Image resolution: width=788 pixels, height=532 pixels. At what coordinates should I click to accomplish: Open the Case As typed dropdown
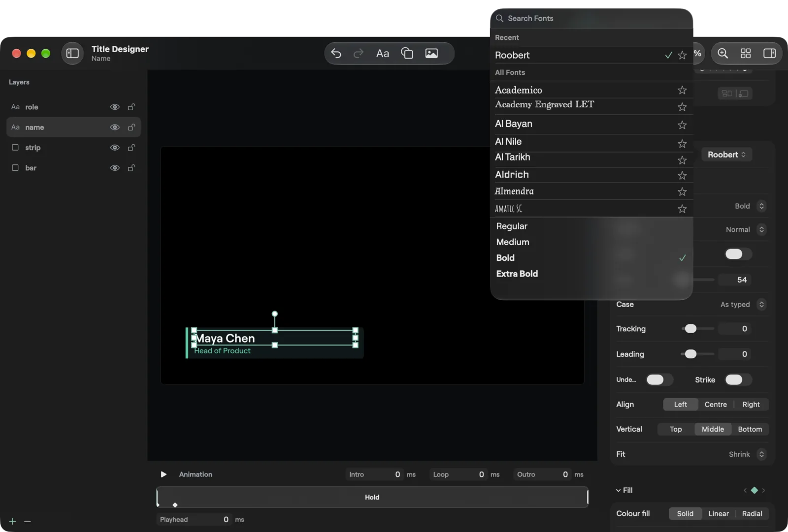point(743,305)
